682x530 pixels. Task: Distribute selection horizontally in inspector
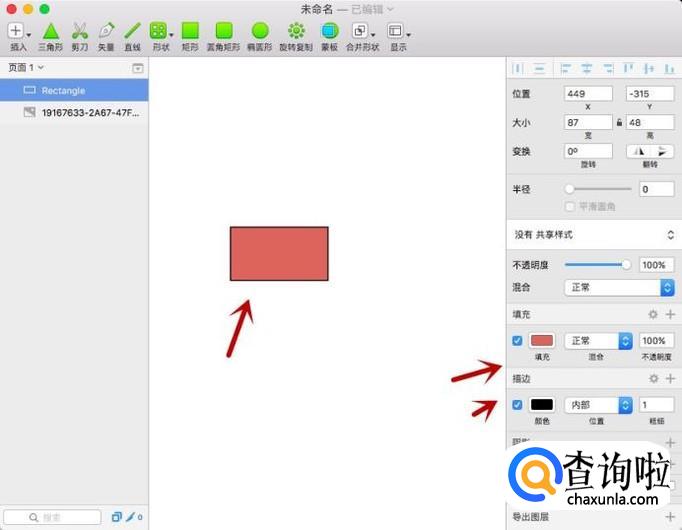pos(518,68)
